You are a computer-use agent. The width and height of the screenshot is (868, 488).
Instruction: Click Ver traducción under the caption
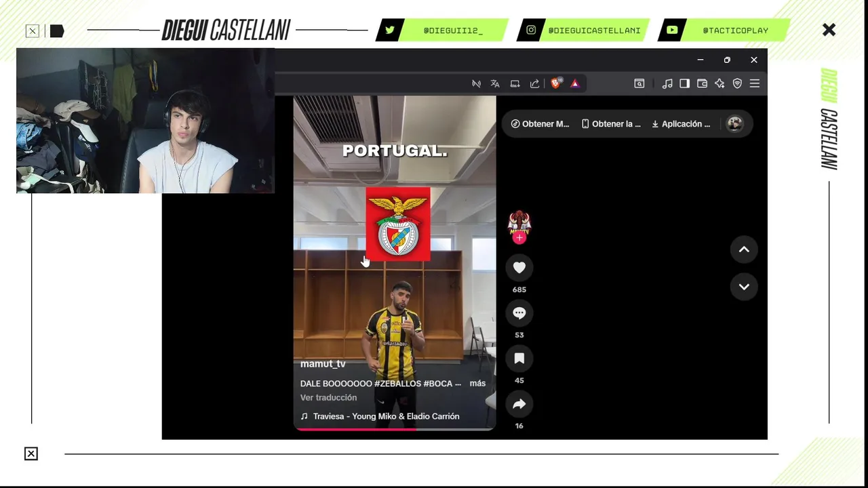click(328, 398)
